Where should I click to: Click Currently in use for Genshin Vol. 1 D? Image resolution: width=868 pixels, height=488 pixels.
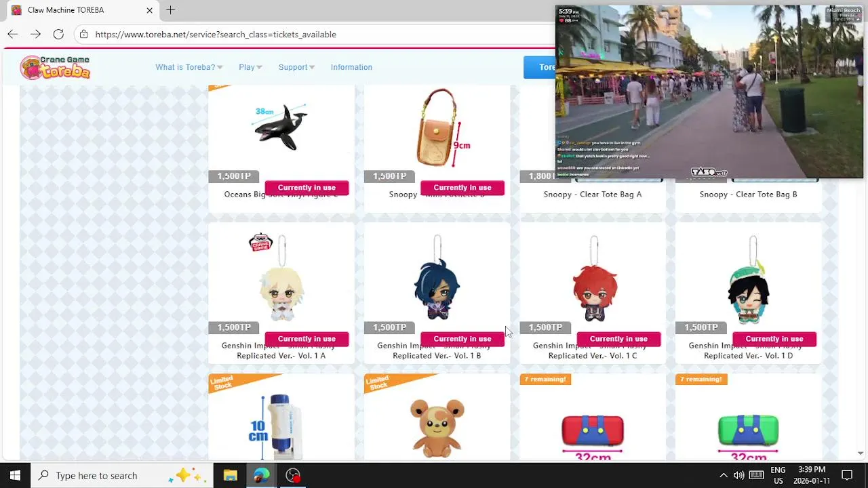pos(774,339)
